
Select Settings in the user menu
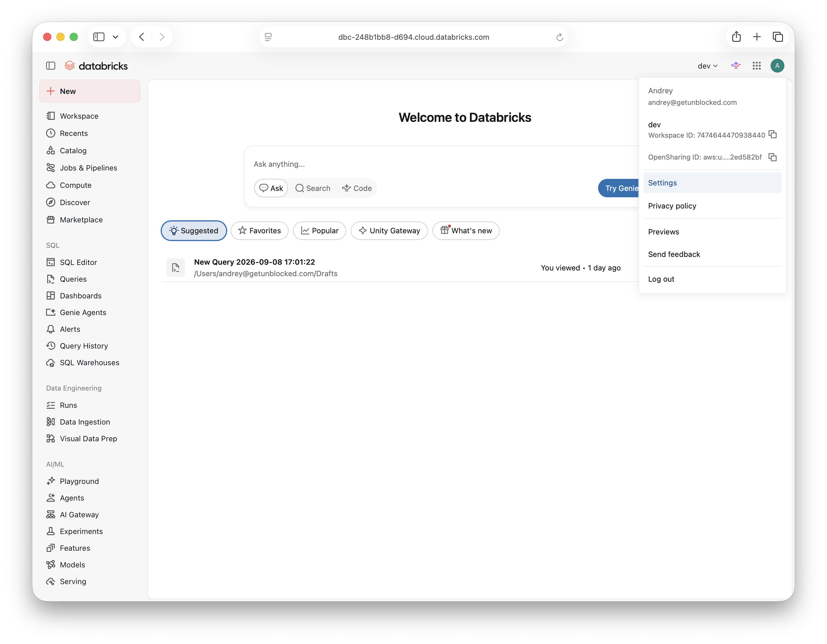point(712,183)
